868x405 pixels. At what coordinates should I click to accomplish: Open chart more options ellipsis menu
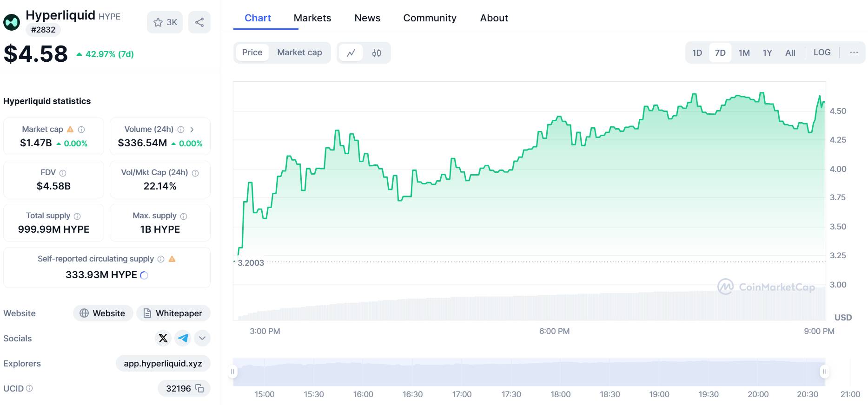coord(854,52)
